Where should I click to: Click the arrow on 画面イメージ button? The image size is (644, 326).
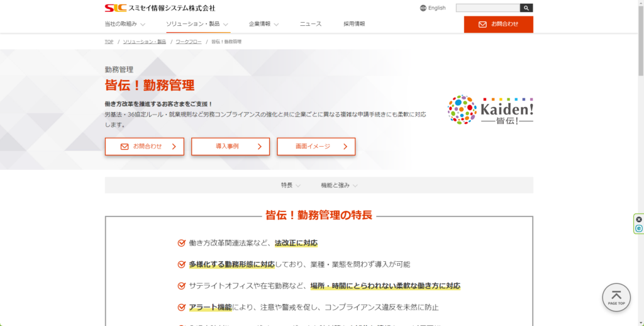click(x=345, y=147)
